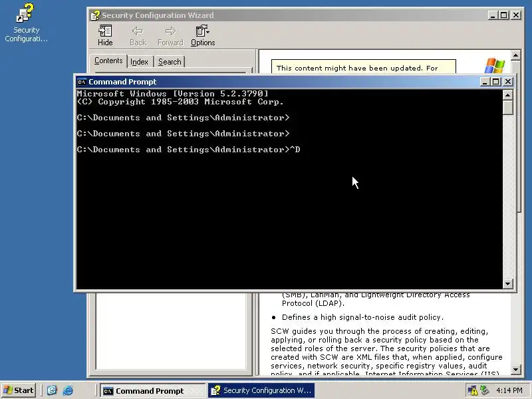Click 'Microsoft Windows [Version 5.2.3790]' line

173,94
